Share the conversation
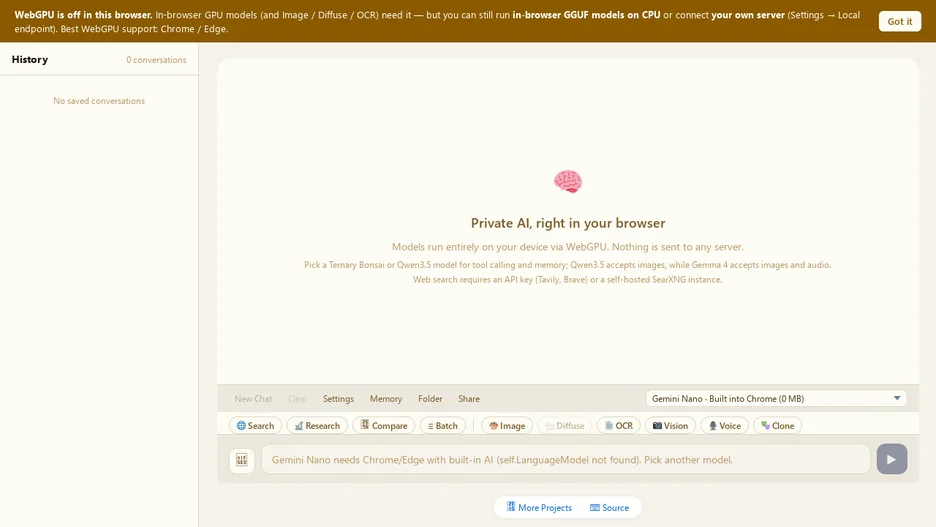Image resolution: width=936 pixels, height=527 pixels. click(469, 399)
